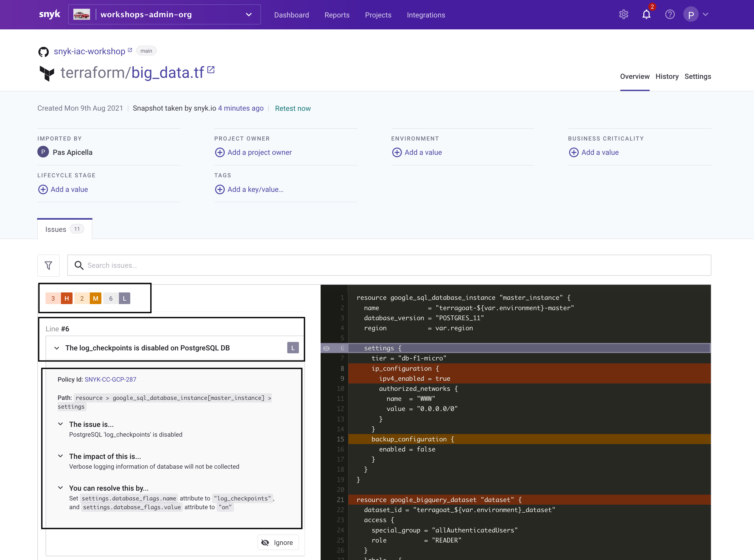Switch to the Settings tab
This screenshot has height=560, width=754.
click(x=698, y=76)
